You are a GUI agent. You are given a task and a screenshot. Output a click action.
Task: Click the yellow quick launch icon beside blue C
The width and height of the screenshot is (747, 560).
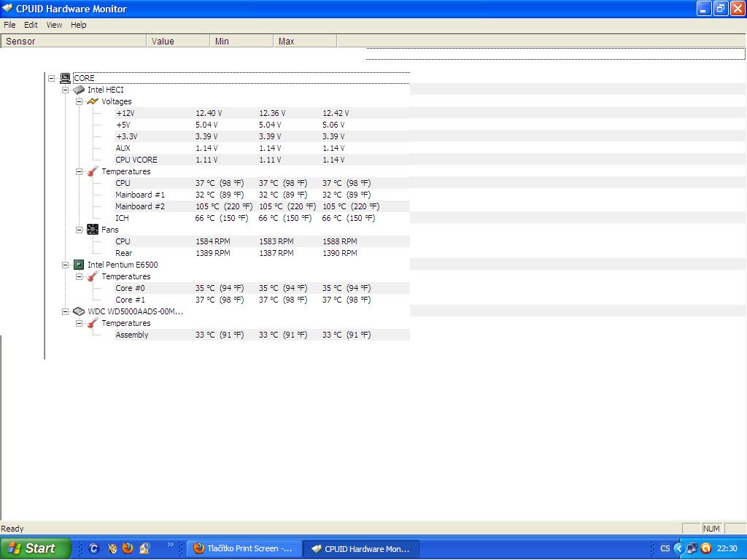(112, 548)
